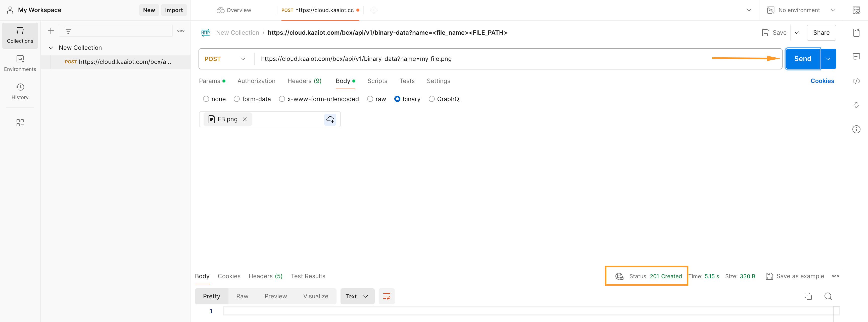Select the binary body type radio
Viewport: 868px width, 322px height.
pyautogui.click(x=397, y=99)
